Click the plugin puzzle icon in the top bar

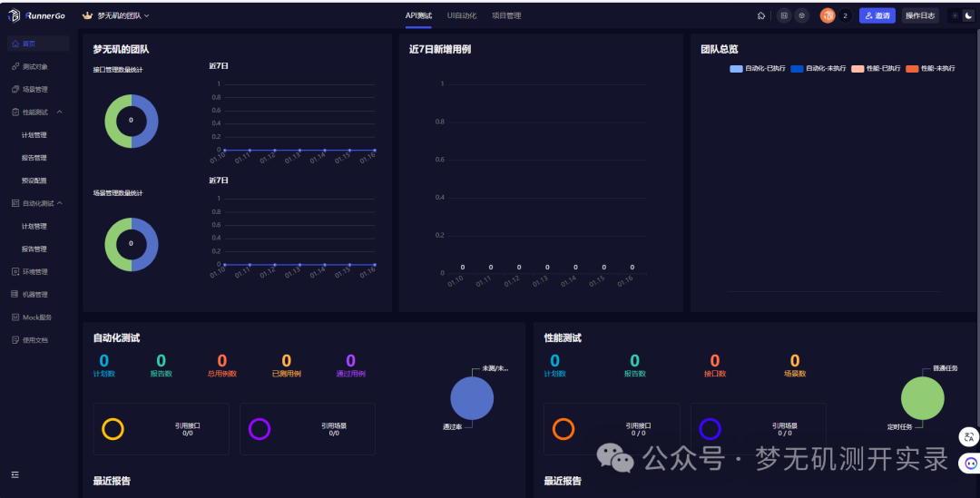761,15
